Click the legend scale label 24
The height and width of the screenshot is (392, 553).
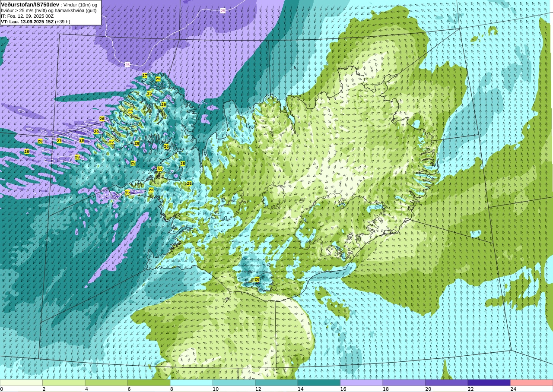(513, 389)
